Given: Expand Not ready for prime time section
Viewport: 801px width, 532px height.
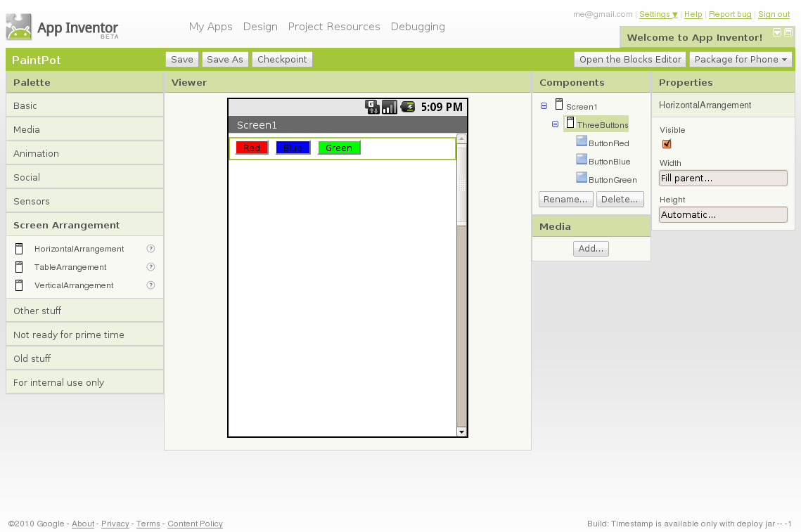Looking at the screenshot, I should point(85,335).
